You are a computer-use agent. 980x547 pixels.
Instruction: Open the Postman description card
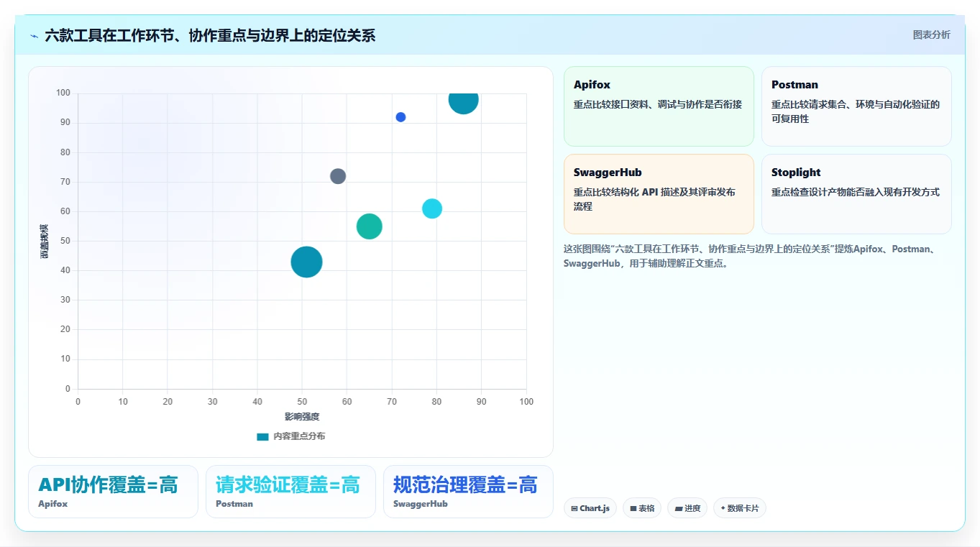click(x=856, y=106)
